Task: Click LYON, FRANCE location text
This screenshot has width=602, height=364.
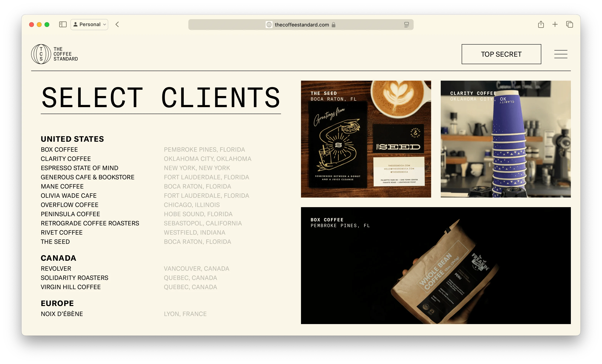Action: click(185, 314)
